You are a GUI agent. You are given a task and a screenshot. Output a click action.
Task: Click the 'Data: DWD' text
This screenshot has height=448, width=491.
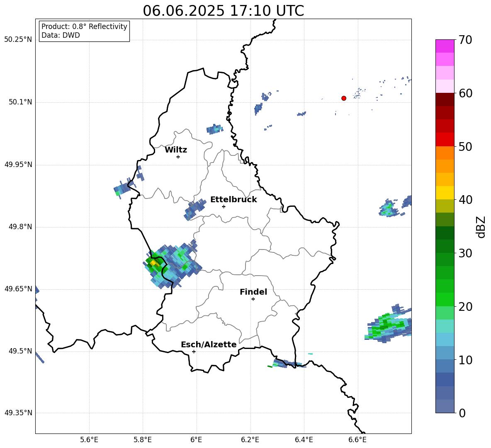click(61, 35)
